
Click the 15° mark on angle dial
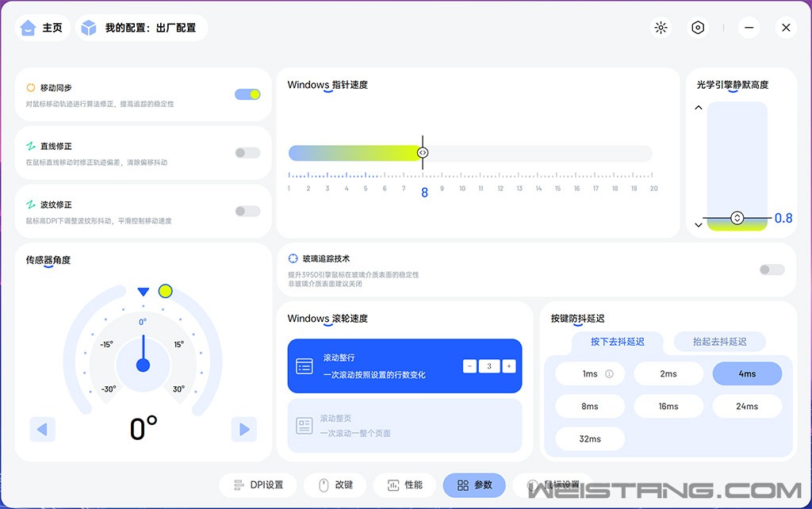click(x=178, y=344)
